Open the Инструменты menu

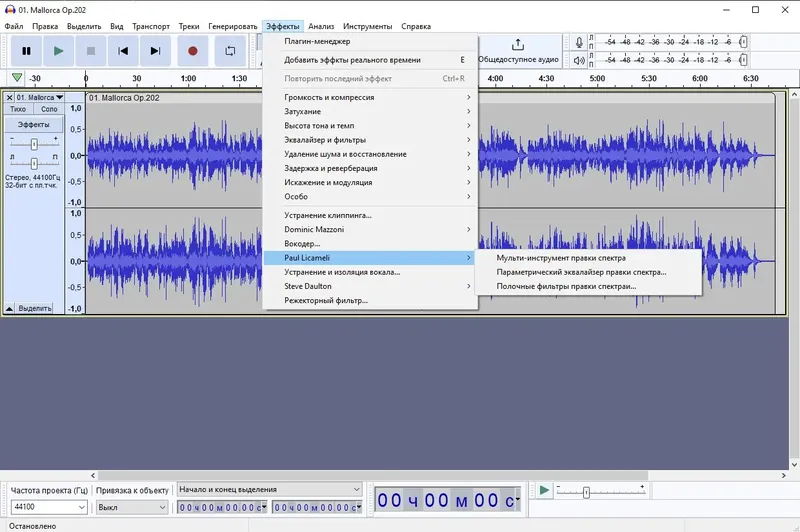click(x=367, y=27)
